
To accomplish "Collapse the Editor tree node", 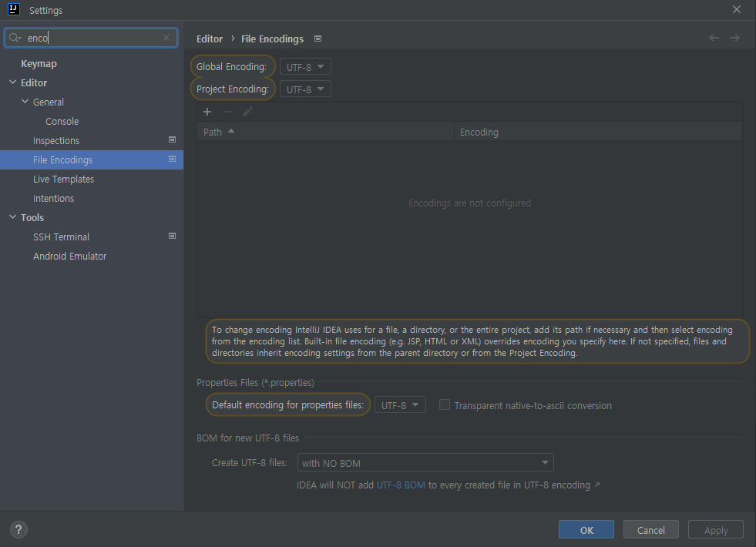I will click(x=13, y=82).
